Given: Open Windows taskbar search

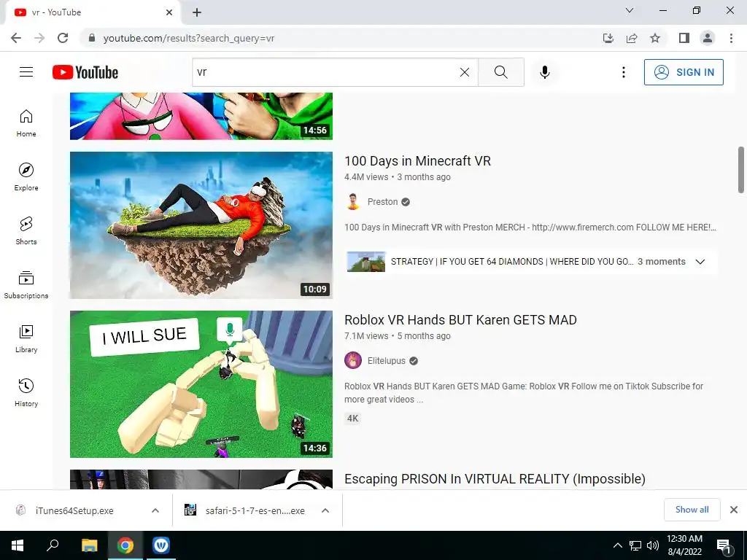Looking at the screenshot, I should [x=53, y=545].
